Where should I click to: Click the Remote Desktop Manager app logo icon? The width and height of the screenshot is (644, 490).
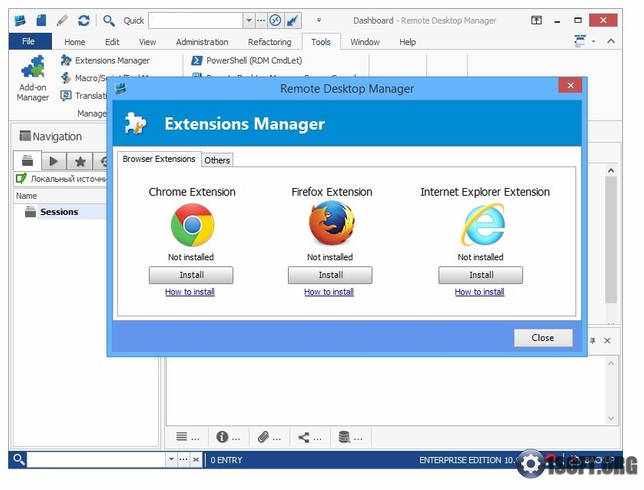(x=20, y=20)
